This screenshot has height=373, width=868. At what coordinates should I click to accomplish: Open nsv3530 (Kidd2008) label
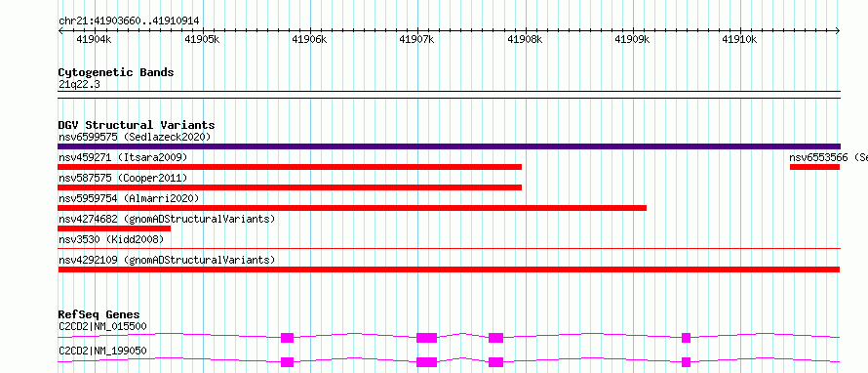(x=111, y=239)
